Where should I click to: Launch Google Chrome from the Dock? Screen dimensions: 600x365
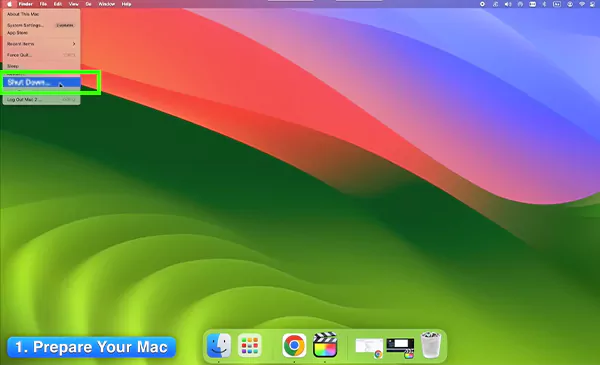point(294,345)
